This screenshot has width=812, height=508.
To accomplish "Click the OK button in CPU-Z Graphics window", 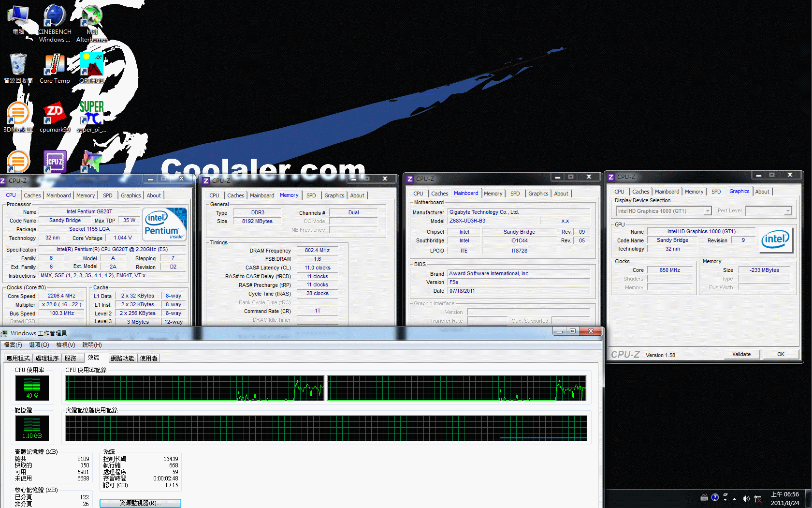I will click(781, 354).
